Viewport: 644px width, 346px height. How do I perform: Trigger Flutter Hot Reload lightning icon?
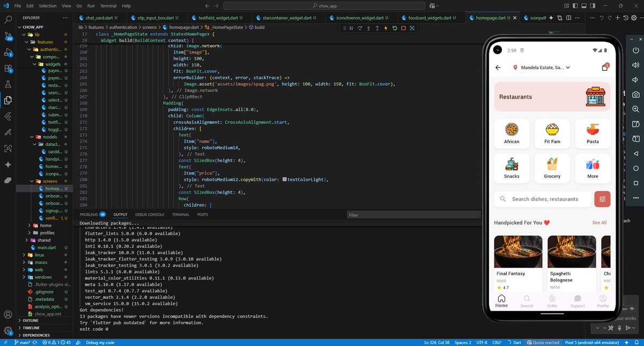386,28
